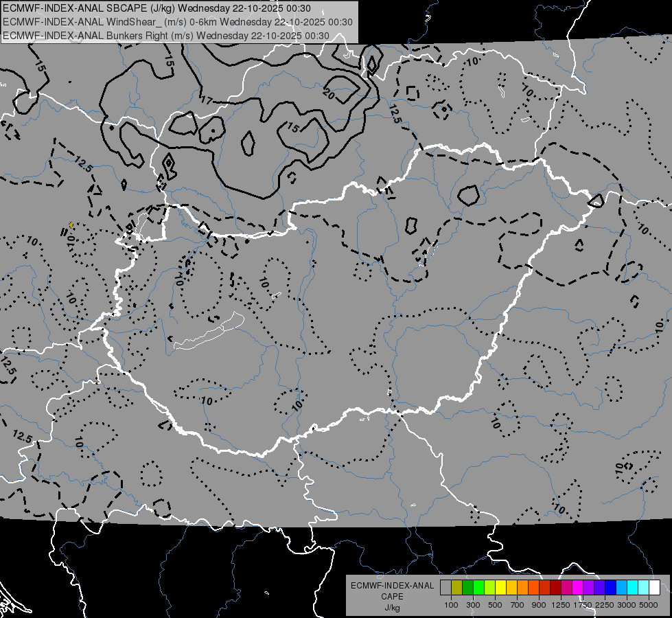Pick the lime yellow-green legend swatch
The width and height of the screenshot is (672, 618).
(x=489, y=588)
